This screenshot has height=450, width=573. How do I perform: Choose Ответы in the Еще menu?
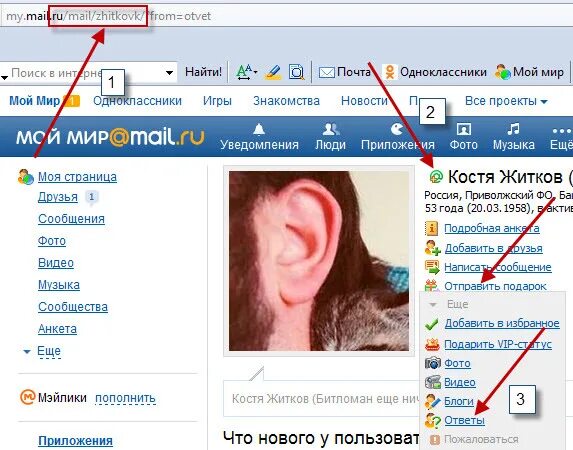(464, 420)
